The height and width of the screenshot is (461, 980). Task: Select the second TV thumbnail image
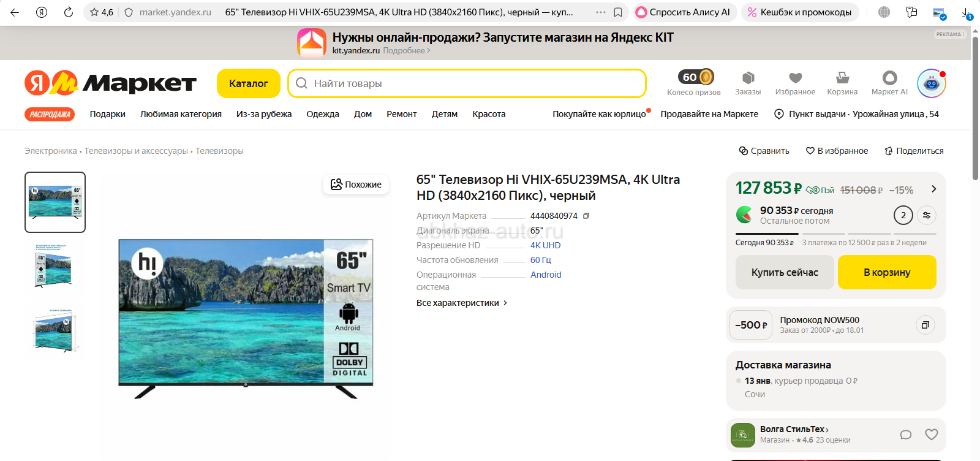click(55, 265)
